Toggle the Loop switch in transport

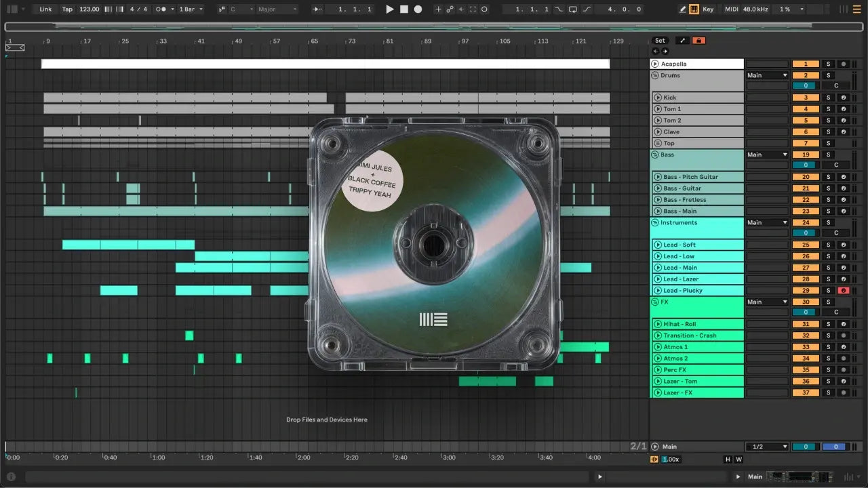(573, 9)
